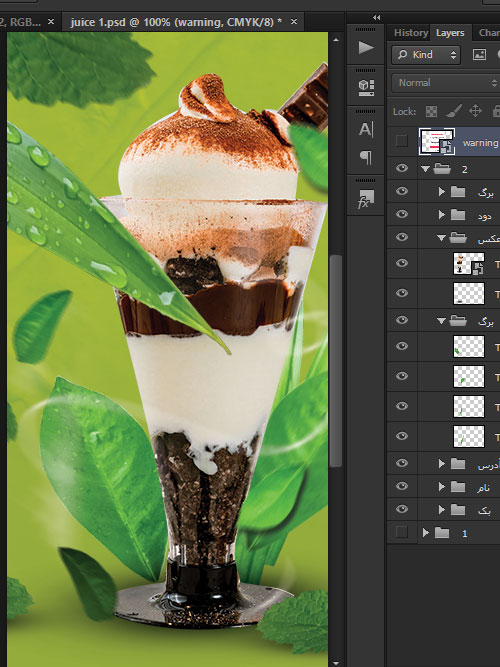Close the juice 1.psd document tab
Viewport: 500px width, 667px height.
tap(294, 22)
